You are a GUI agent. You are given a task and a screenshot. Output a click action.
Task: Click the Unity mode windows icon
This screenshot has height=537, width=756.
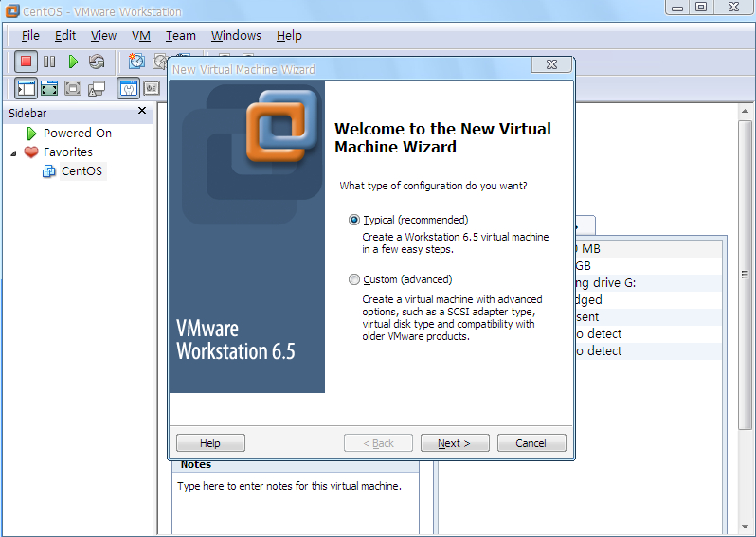tap(97, 88)
